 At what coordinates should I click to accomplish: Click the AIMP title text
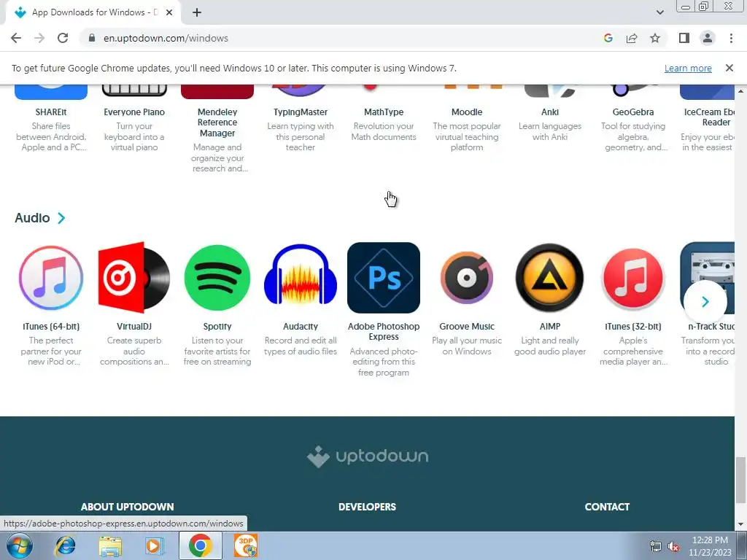(550, 327)
